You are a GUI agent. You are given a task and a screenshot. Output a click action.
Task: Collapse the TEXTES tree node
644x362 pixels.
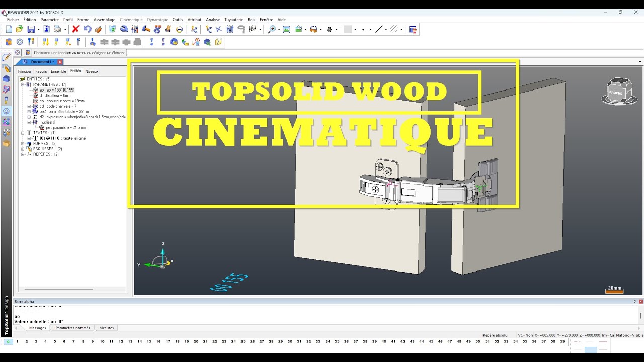pos(23,133)
